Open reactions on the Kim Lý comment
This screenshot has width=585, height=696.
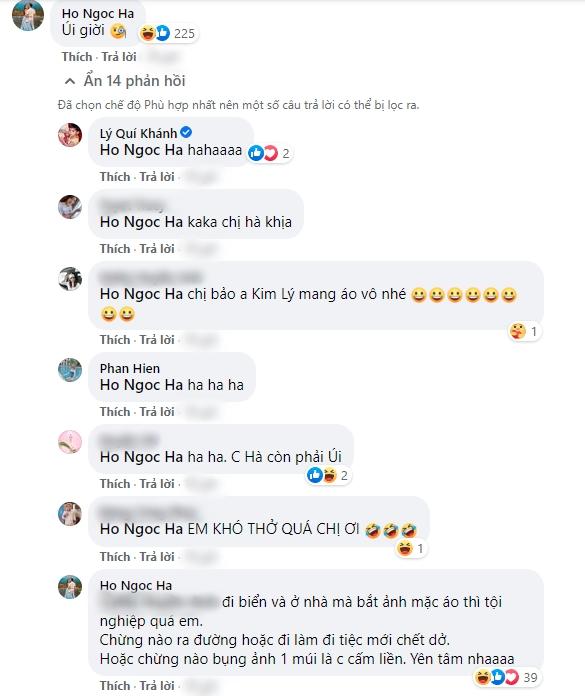tap(524, 332)
